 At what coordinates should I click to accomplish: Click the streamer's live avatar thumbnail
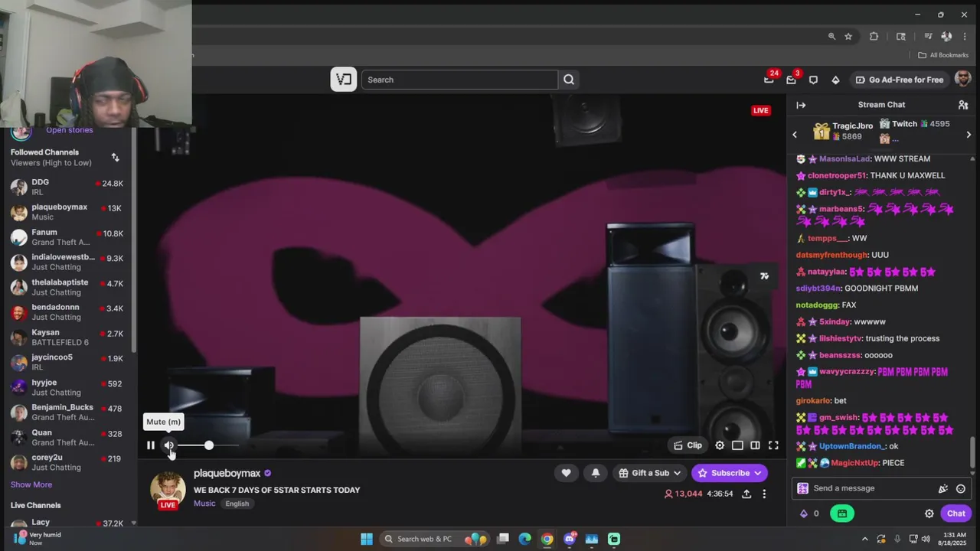(168, 491)
